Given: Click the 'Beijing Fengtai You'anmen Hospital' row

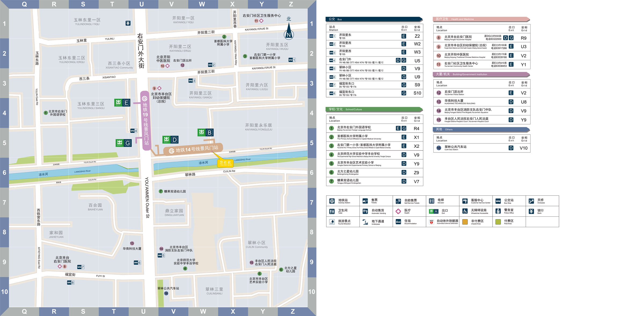Looking at the screenshot, I should 482,38.
